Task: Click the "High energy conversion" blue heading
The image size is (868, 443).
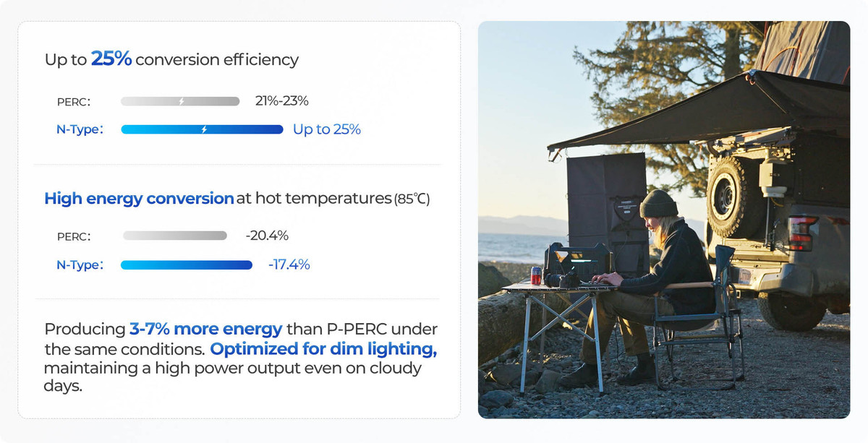Action: click(x=139, y=199)
